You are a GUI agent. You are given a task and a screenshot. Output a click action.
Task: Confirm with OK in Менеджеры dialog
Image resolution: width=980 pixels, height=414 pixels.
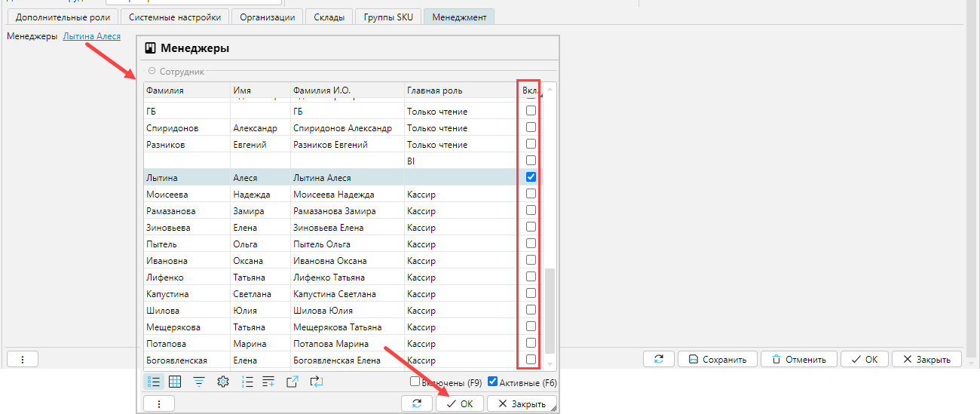(460, 403)
